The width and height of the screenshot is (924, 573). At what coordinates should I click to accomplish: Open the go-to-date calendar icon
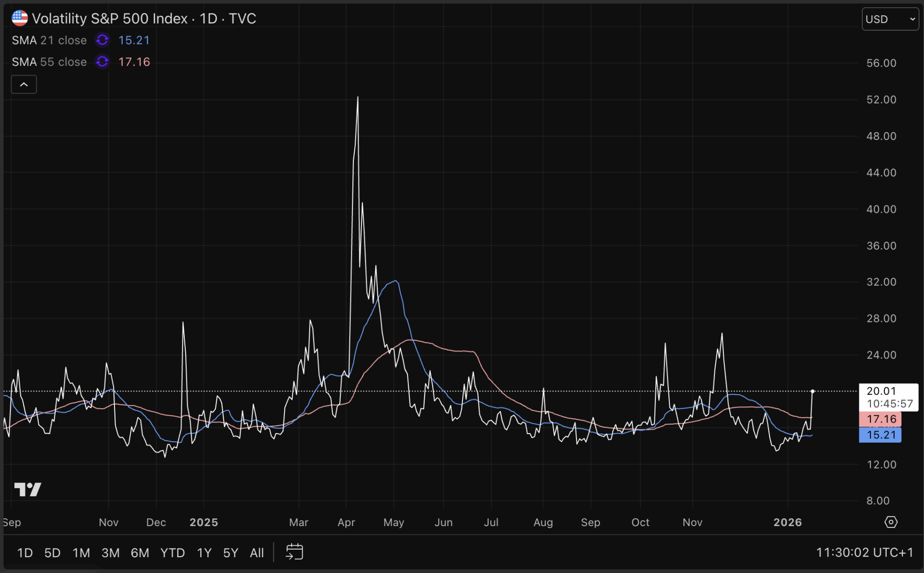click(x=294, y=552)
